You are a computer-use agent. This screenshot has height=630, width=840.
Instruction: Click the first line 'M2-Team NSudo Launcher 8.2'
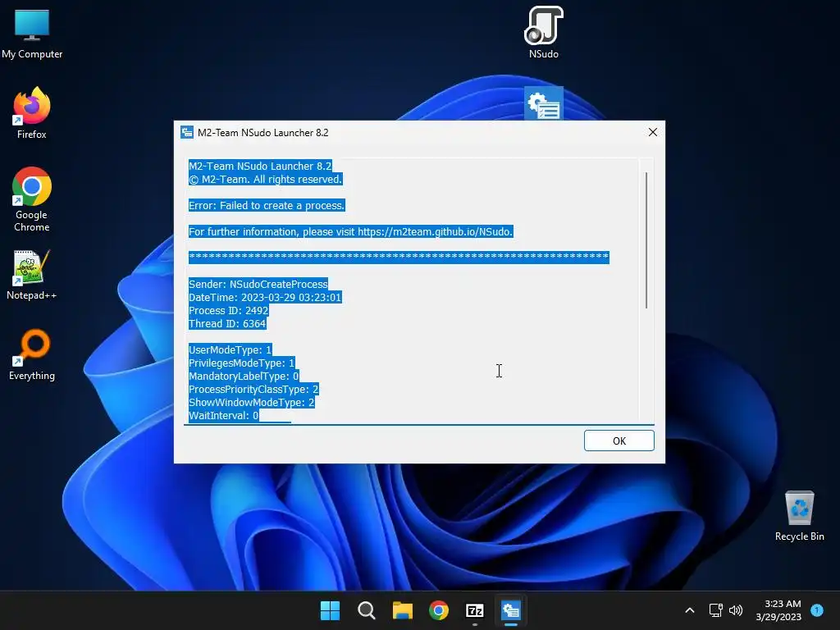coord(260,166)
